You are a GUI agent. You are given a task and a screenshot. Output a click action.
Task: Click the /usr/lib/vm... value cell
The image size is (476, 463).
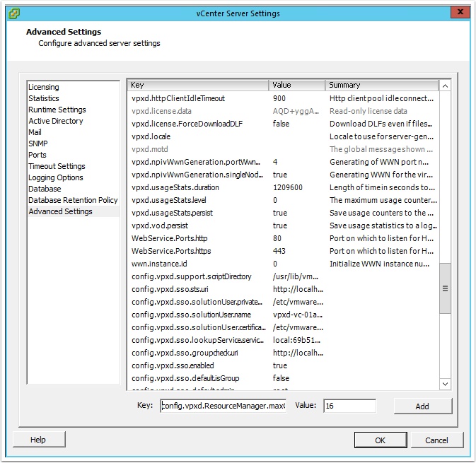click(296, 276)
